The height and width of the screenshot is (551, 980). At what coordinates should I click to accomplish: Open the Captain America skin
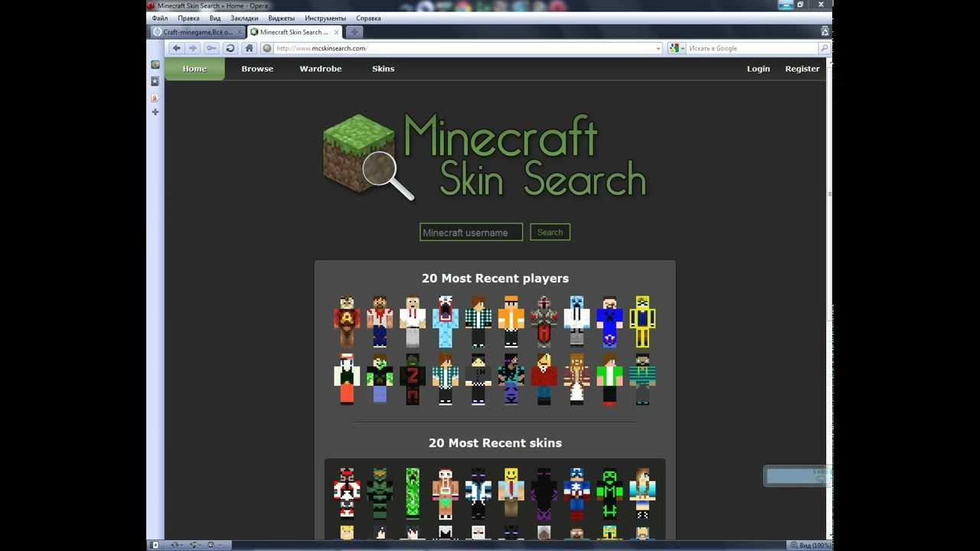(x=577, y=494)
